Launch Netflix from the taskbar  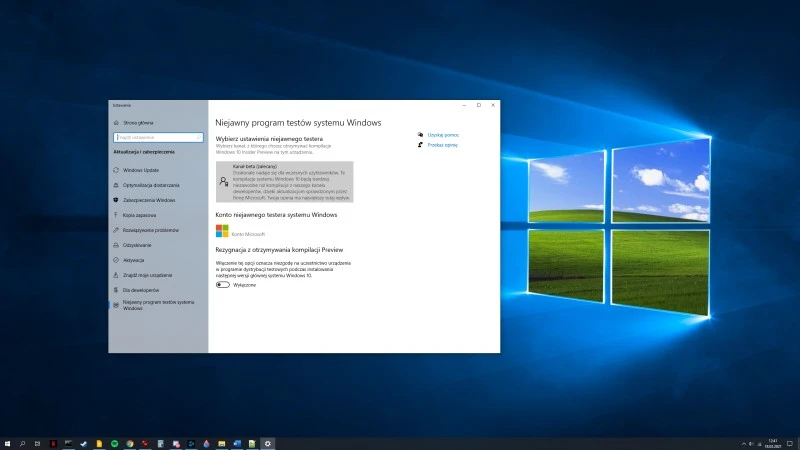(x=53, y=444)
